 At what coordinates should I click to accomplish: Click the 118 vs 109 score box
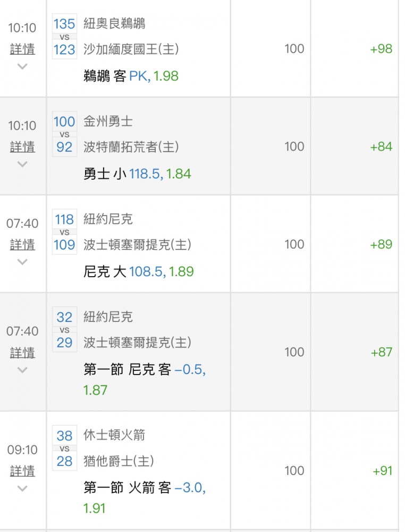[64, 232]
